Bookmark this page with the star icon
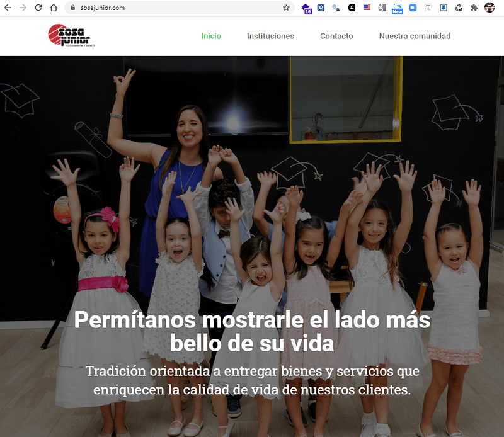Screen dimensions: 504x437 click(x=286, y=8)
